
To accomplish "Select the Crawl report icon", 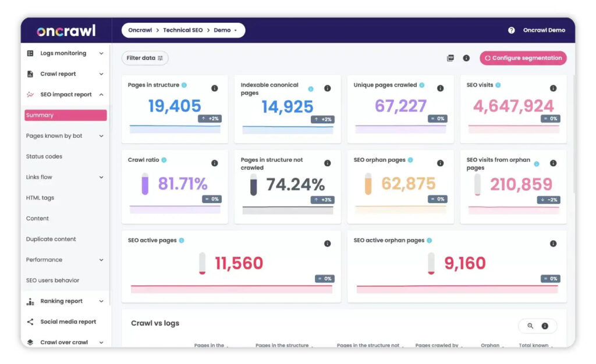I will [x=29, y=73].
